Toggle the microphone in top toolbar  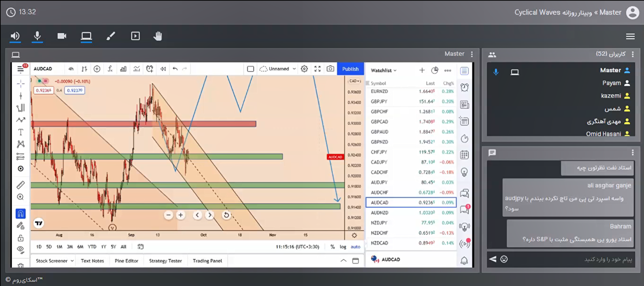tap(37, 36)
